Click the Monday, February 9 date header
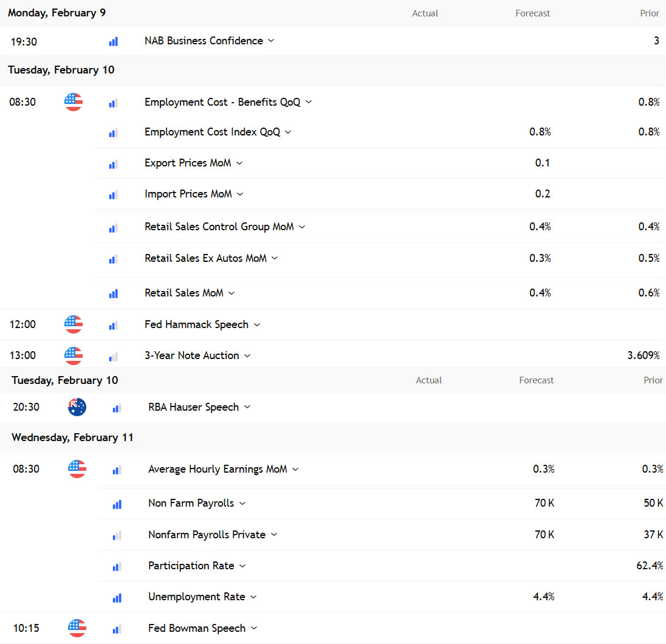666x644 pixels. click(x=57, y=13)
